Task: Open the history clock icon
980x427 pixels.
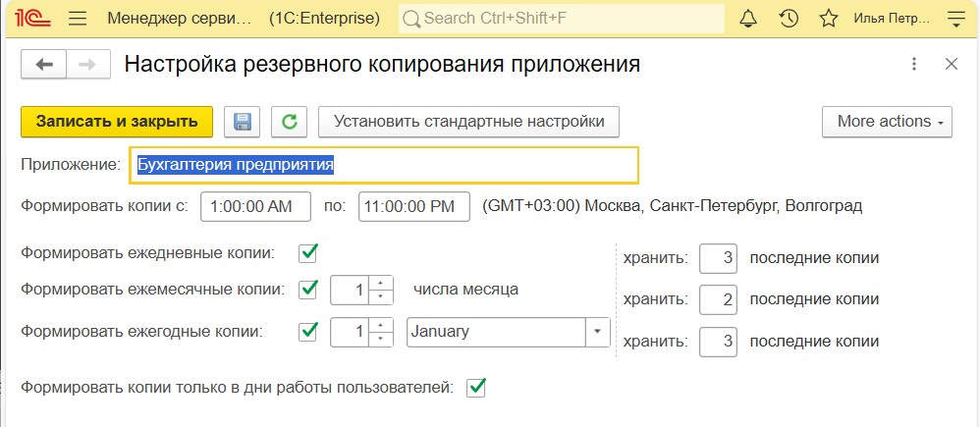Action: click(x=788, y=19)
